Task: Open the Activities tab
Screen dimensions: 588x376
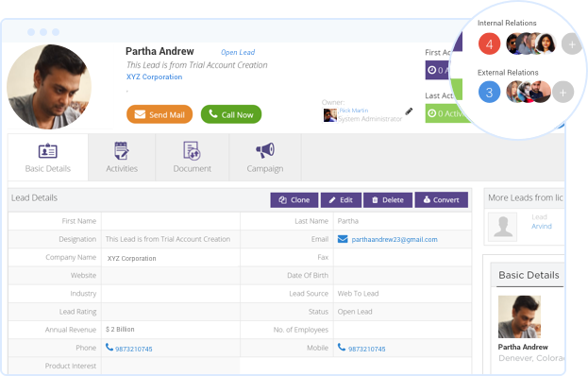Action: tap(122, 157)
